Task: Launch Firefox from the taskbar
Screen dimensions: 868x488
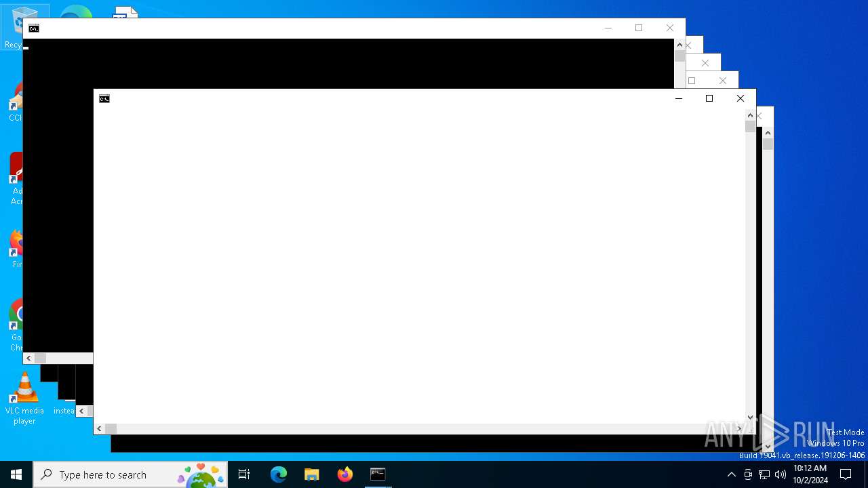Action: click(x=345, y=474)
